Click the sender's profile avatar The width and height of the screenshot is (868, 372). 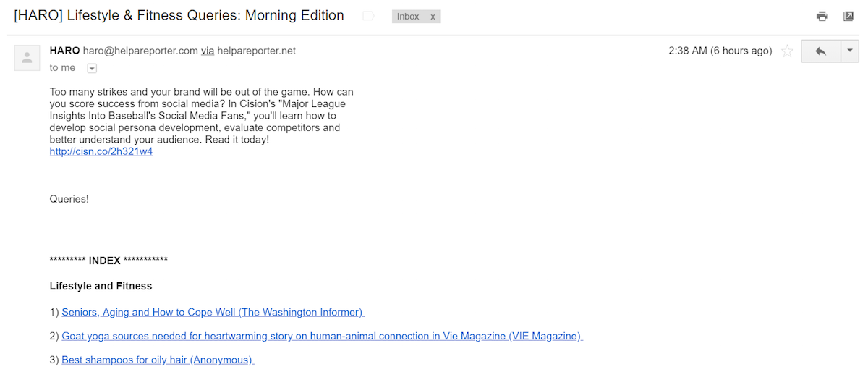coord(27,58)
